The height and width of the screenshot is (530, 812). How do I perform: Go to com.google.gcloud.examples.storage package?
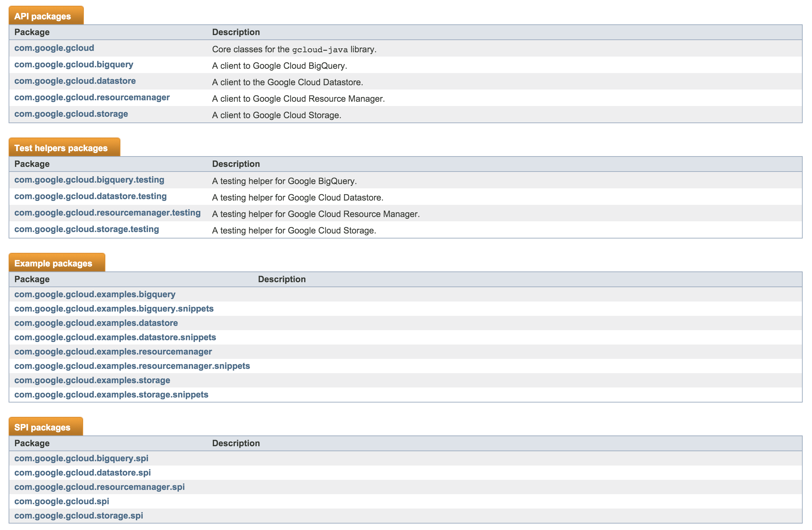pyautogui.click(x=92, y=380)
